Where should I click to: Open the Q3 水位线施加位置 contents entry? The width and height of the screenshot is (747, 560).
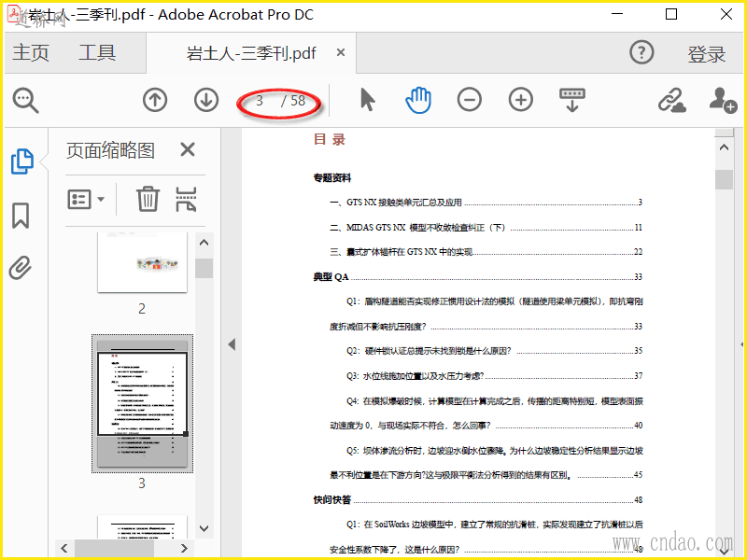coord(495,376)
